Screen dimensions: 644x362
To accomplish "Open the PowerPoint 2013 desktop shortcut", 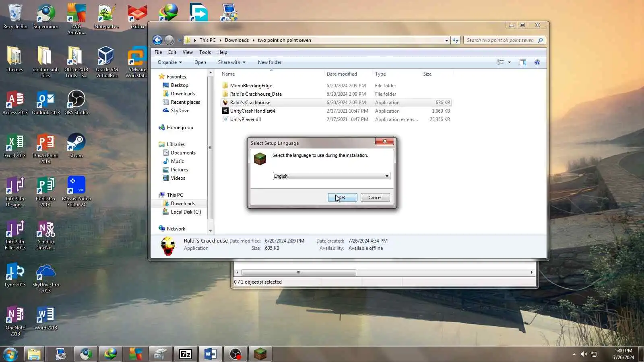I will click(45, 148).
